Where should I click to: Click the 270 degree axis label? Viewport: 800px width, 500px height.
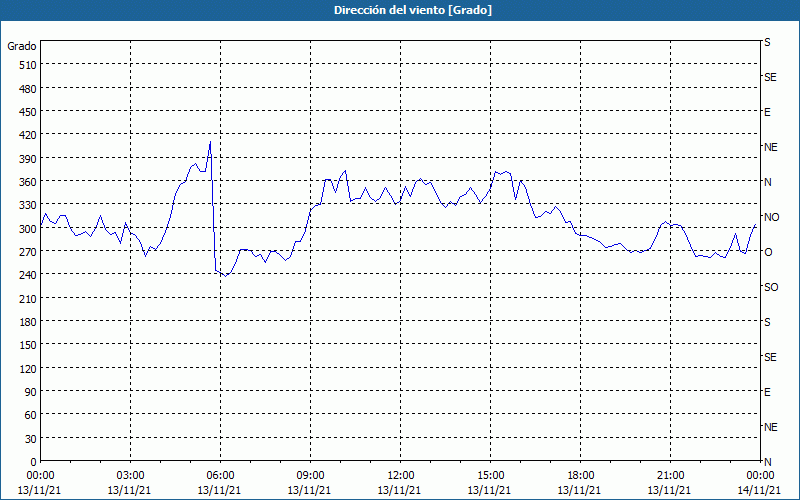(28, 252)
